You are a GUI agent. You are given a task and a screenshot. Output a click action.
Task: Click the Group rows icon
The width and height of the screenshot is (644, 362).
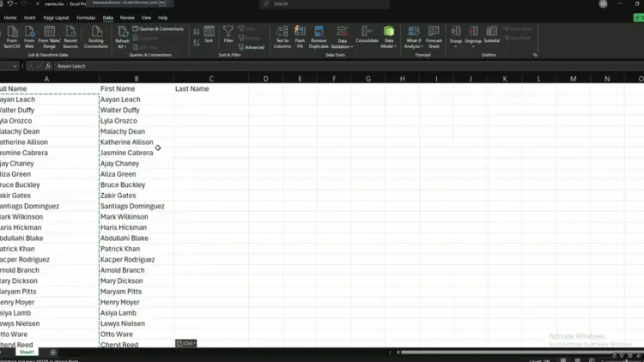pyautogui.click(x=455, y=31)
